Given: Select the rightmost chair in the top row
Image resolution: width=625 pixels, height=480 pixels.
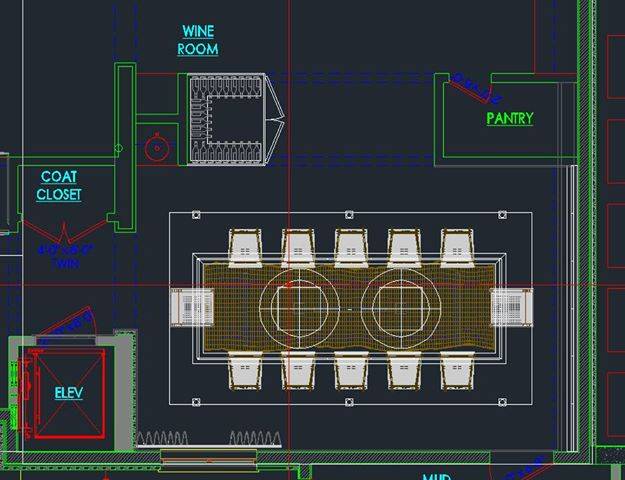Looking at the screenshot, I should point(457,246).
